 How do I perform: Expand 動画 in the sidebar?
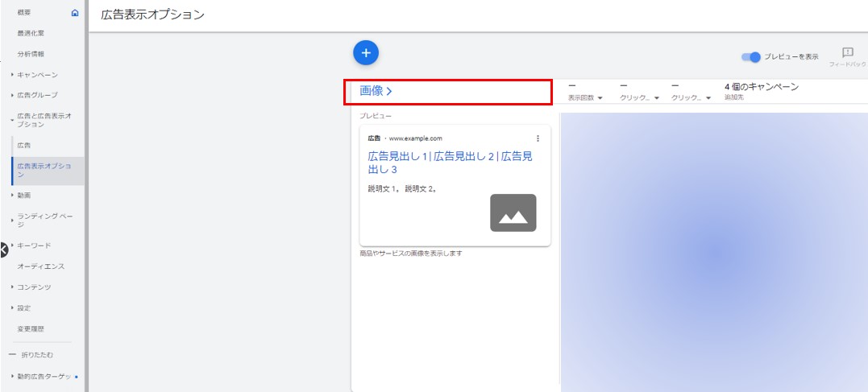12,195
